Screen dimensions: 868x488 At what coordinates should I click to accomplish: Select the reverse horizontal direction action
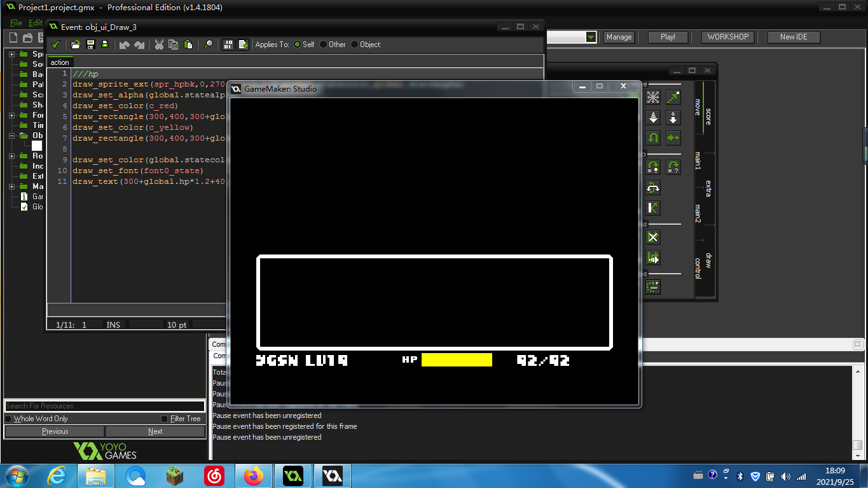(x=653, y=137)
